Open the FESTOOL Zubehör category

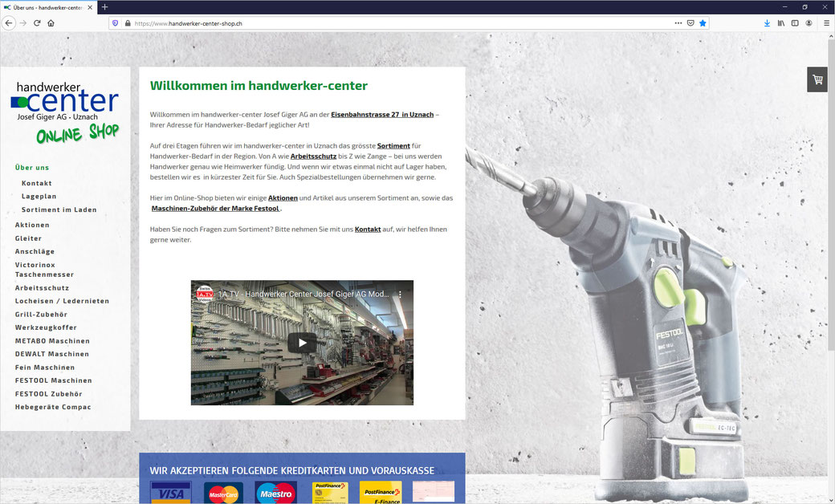click(x=48, y=394)
